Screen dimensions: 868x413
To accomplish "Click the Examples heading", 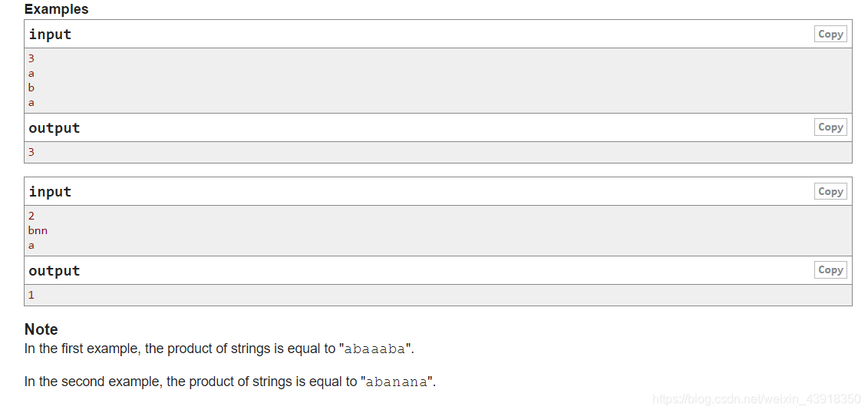I will (57, 9).
